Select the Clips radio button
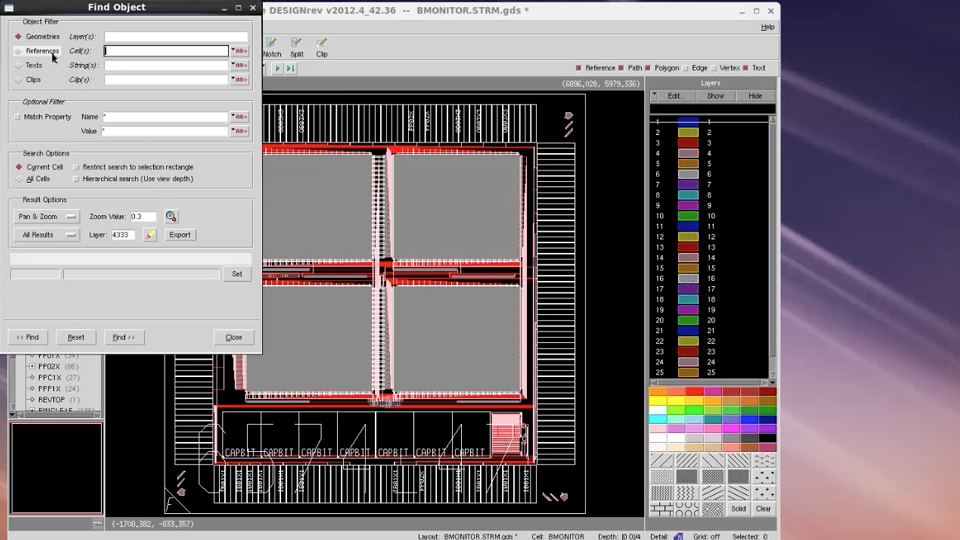Viewport: 960px width, 540px height. [x=18, y=80]
